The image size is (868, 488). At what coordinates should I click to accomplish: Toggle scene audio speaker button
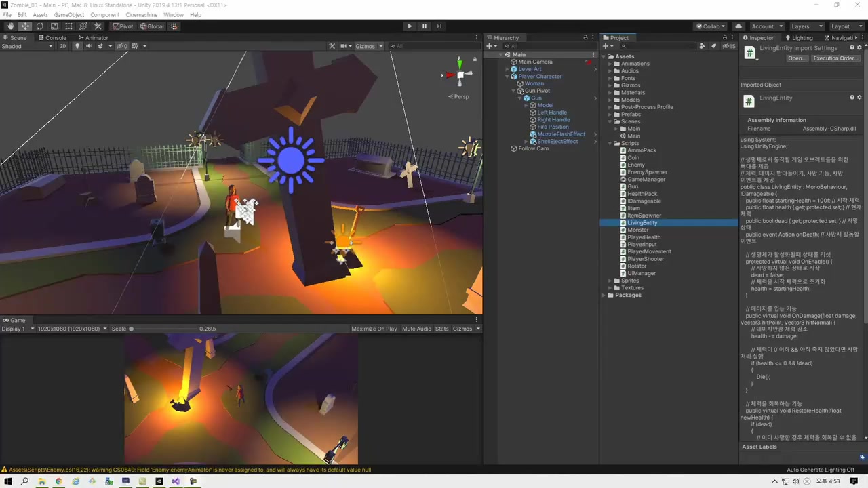[87, 46]
